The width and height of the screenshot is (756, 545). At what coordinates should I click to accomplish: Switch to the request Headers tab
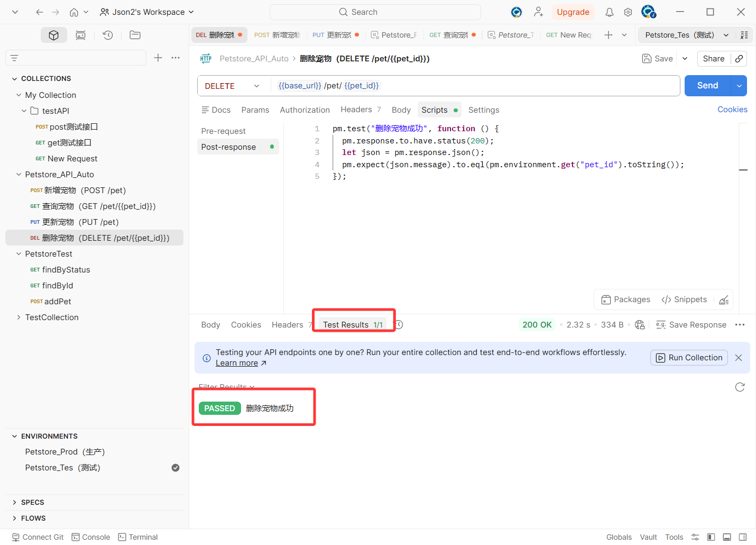[361, 110]
